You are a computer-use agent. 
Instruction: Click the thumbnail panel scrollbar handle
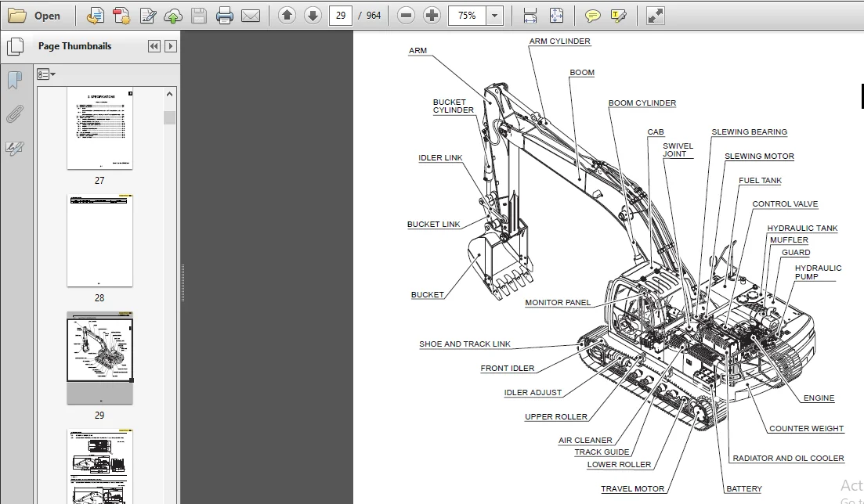[x=170, y=117]
